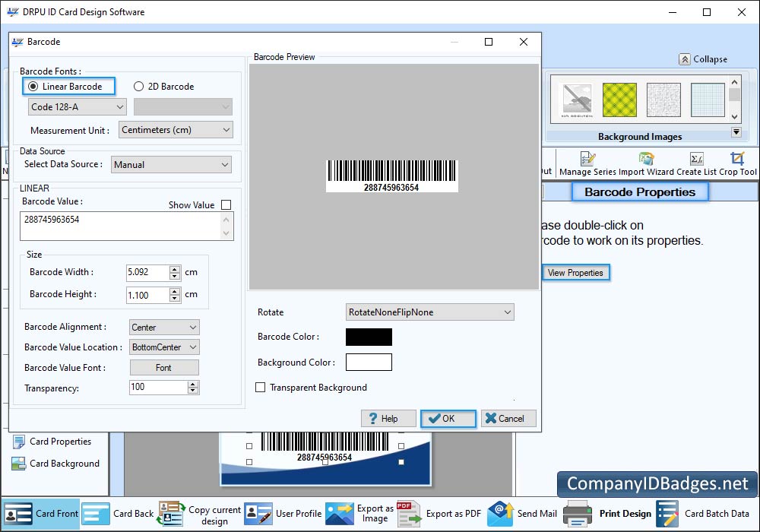
Task: Click the barcode in the preview
Action: click(391, 176)
